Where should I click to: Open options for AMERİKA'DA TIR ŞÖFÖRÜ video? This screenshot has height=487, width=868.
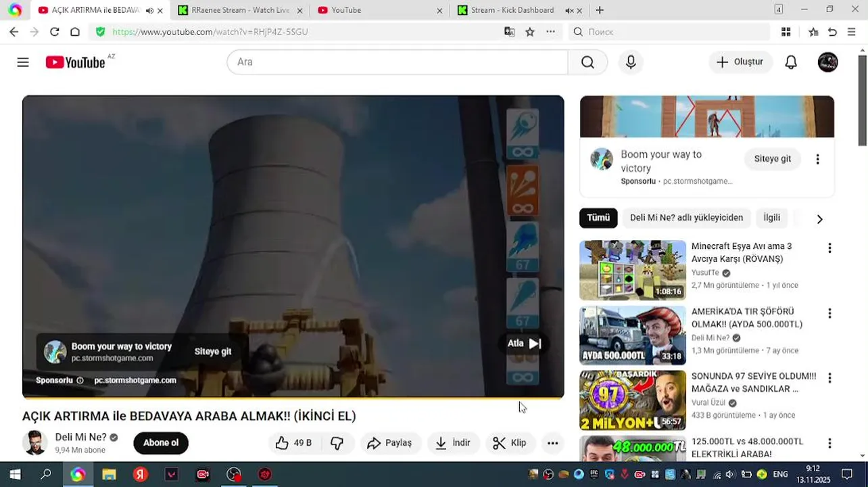coord(829,314)
